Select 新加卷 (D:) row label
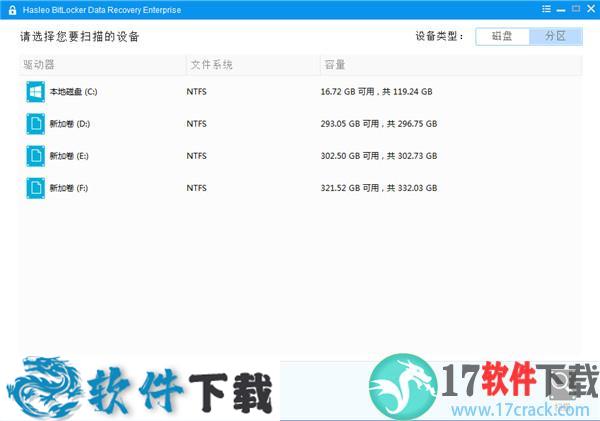600x421 pixels. click(x=70, y=124)
